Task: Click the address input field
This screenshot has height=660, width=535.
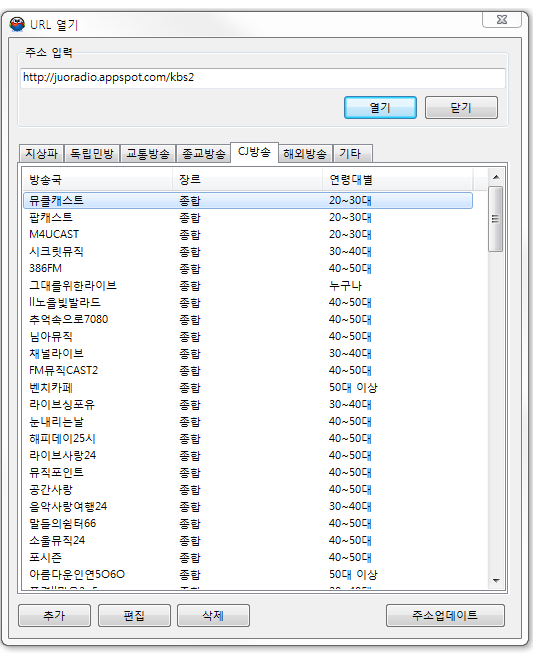Action: pyautogui.click(x=263, y=78)
